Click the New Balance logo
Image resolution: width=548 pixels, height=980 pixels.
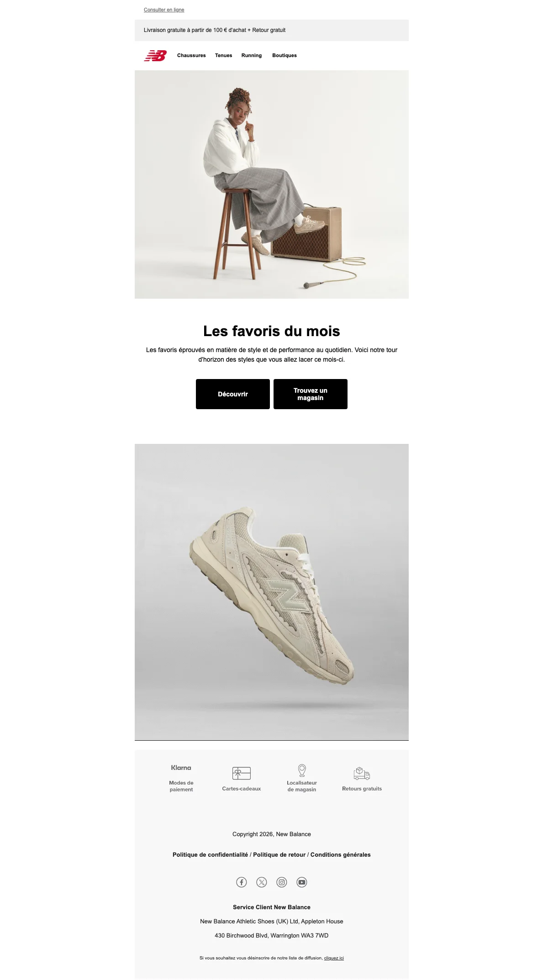pos(155,56)
